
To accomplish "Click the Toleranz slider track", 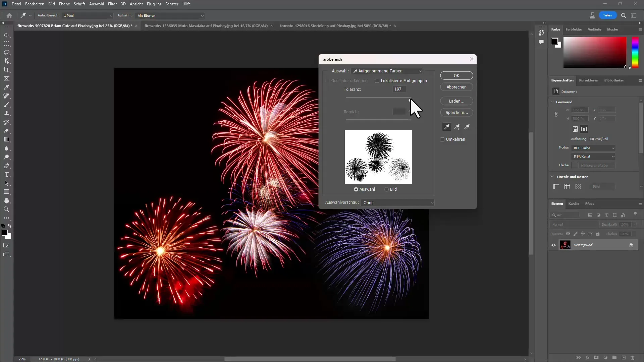I will coord(378,98).
